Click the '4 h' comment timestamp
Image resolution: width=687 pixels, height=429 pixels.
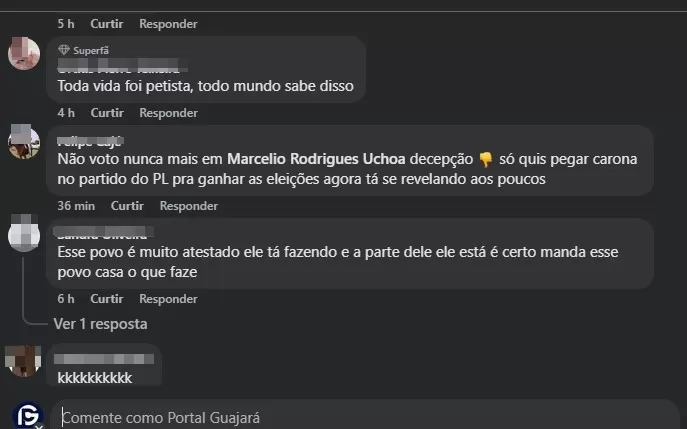click(66, 113)
